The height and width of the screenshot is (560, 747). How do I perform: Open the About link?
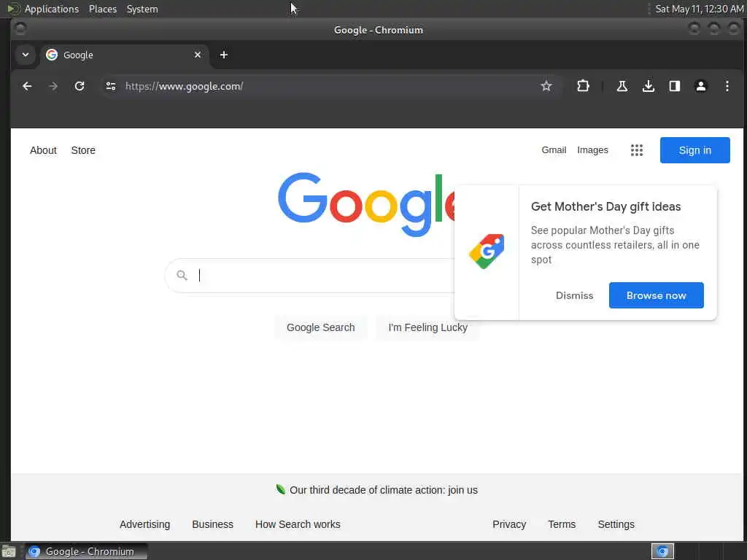[43, 150]
